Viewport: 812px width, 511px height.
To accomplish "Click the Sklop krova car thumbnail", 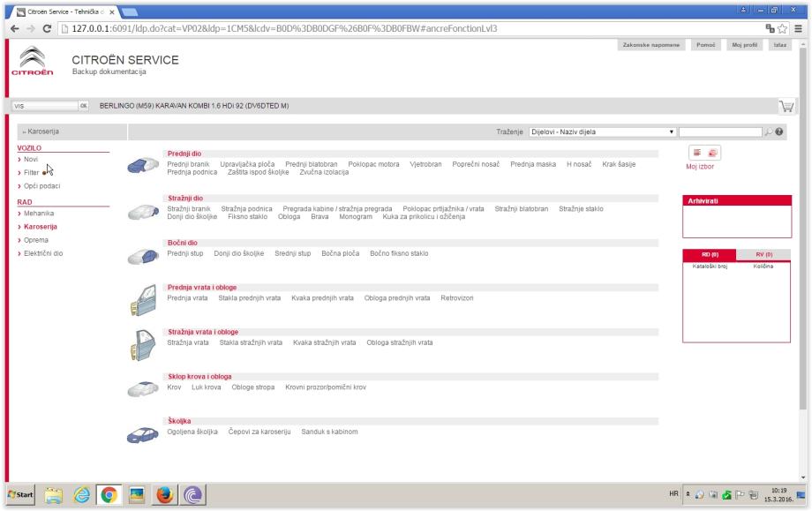I will 143,389.
